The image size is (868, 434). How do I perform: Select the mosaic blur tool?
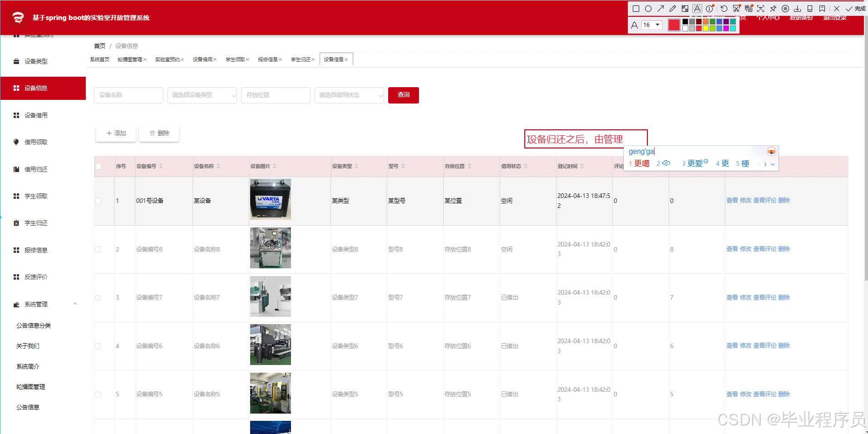click(685, 9)
